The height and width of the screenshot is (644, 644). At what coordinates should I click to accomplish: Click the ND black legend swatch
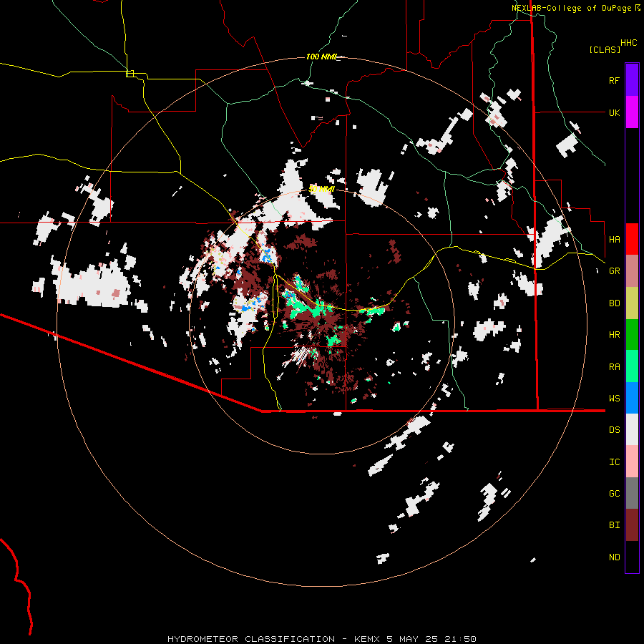point(632,557)
